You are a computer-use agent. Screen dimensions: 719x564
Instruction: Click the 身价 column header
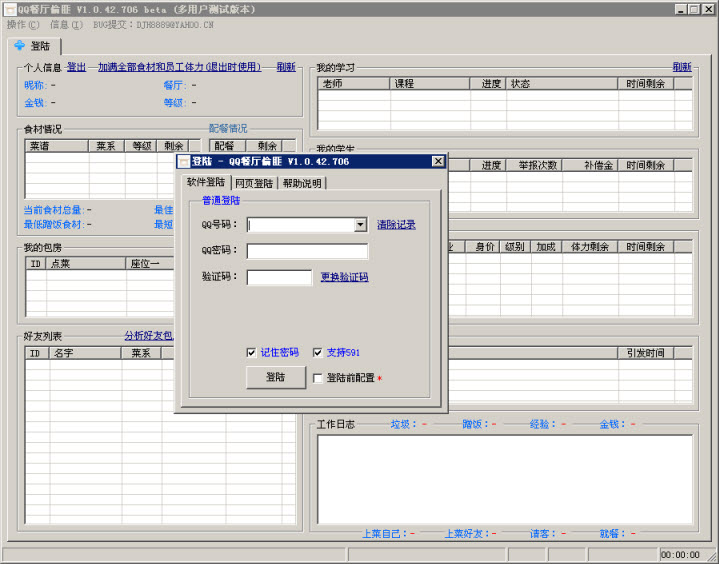coord(482,247)
